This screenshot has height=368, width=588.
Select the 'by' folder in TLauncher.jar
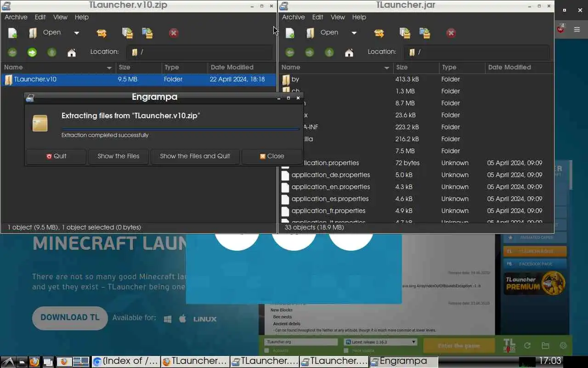(417, 80)
